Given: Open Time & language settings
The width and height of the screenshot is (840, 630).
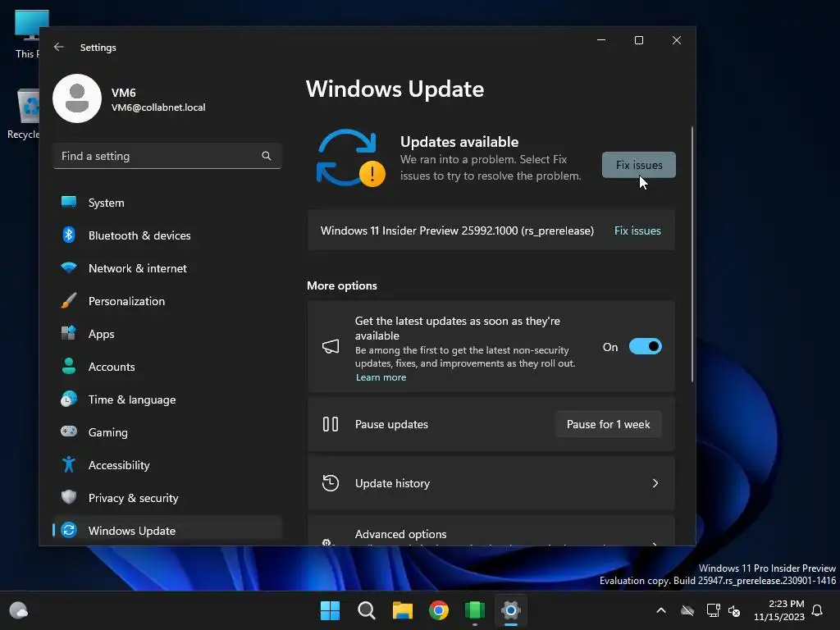Looking at the screenshot, I should click(167, 399).
